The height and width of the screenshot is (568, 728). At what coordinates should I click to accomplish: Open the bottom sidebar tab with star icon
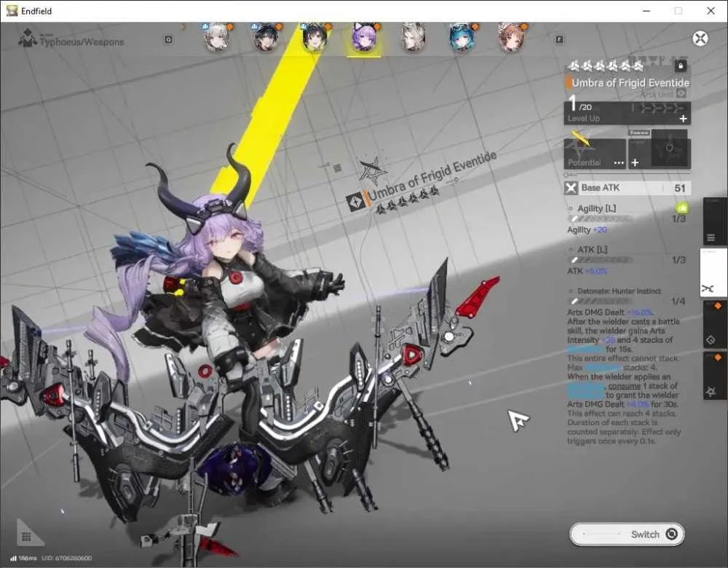pos(715,375)
